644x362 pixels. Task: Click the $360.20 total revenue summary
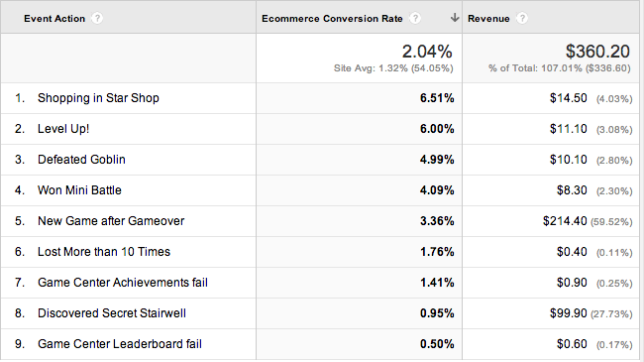[x=597, y=52]
